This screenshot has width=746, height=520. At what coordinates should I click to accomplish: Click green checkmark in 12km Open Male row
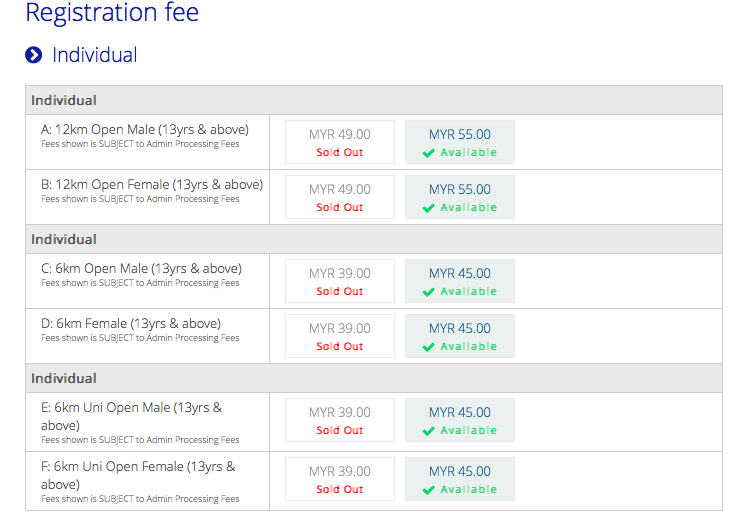429,153
